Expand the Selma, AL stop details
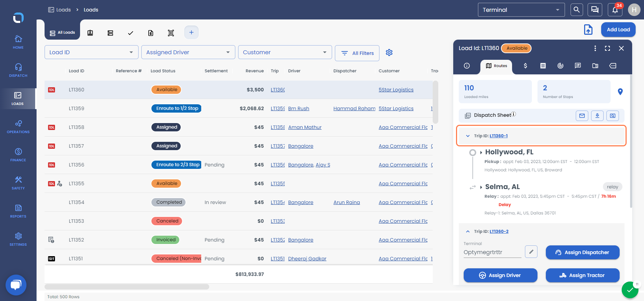The image size is (644, 301). (x=481, y=187)
